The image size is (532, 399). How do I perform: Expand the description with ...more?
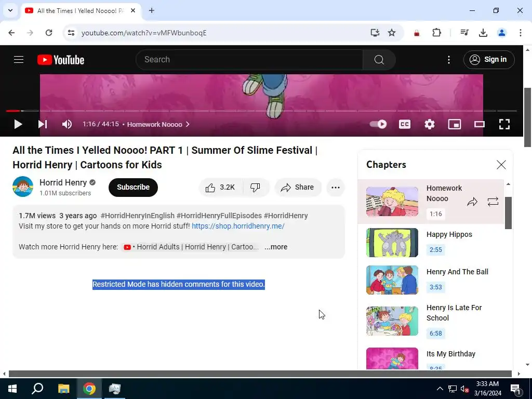(276, 247)
